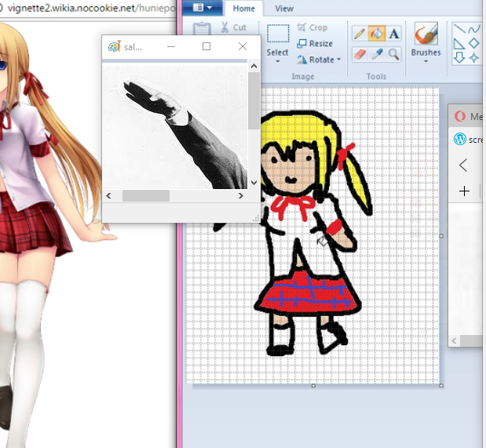Screen dimensions: 486x448
Task: Click the Paste clipboard icon
Action: pos(202,28)
